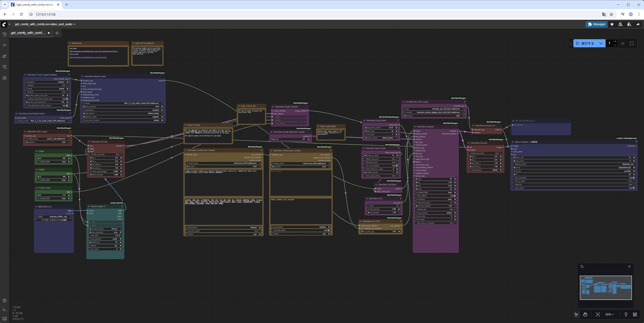The image size is (644, 323).
Task: Click the minimap thumbnail viewport
Action: pyautogui.click(x=606, y=288)
